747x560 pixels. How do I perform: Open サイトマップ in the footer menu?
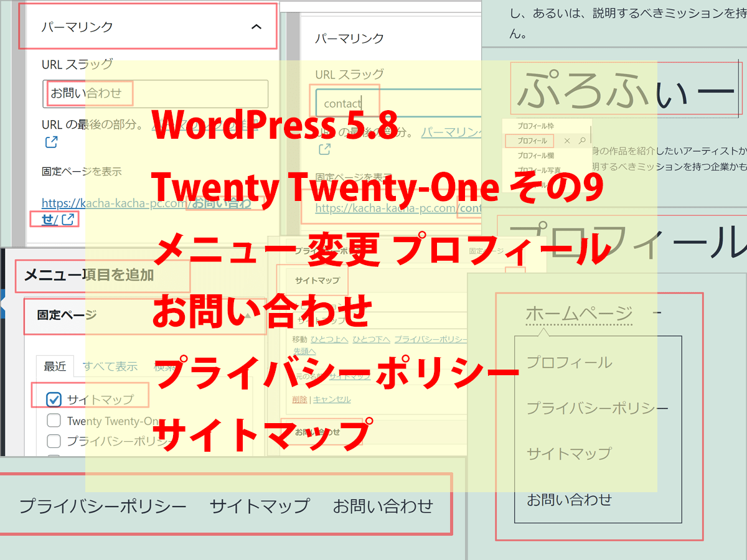(x=260, y=506)
